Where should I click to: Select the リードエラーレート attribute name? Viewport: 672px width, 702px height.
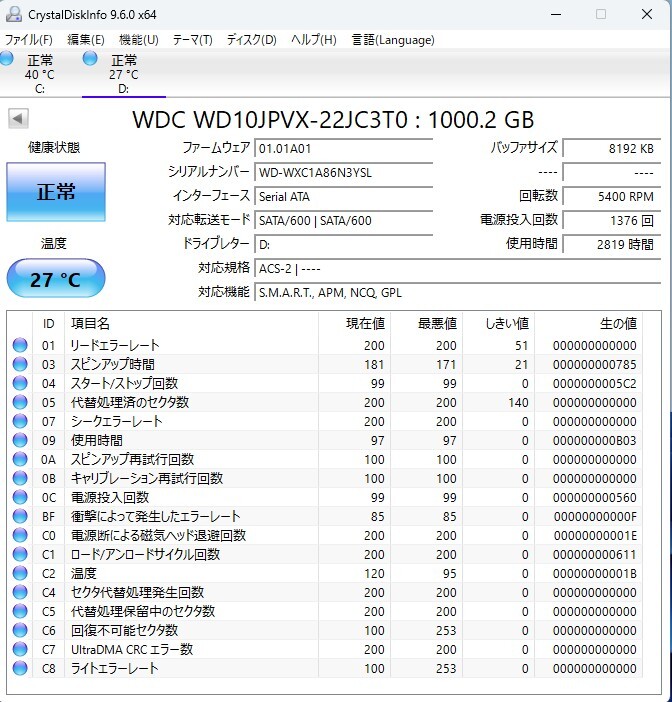(115, 345)
